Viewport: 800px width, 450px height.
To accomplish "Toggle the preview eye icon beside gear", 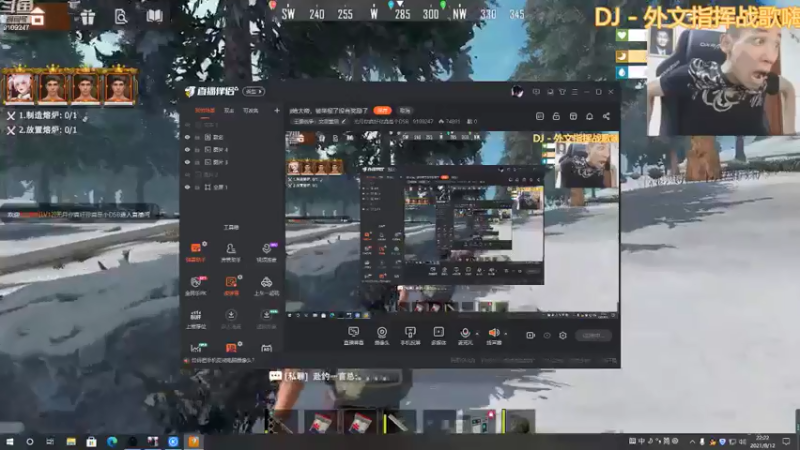I will [547, 335].
